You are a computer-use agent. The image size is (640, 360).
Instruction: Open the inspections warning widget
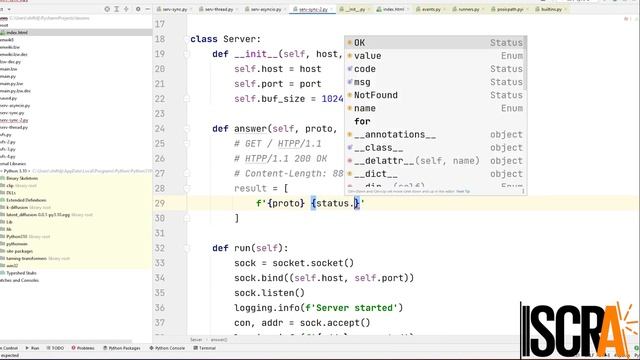click(x=627, y=19)
